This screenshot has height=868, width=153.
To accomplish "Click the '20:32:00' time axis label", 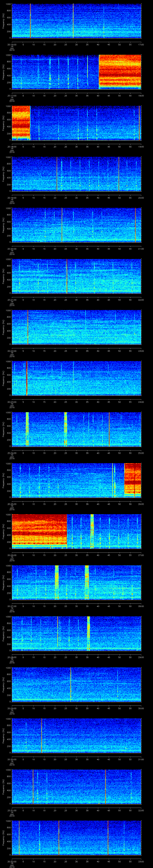I will [x=12, y=861].
